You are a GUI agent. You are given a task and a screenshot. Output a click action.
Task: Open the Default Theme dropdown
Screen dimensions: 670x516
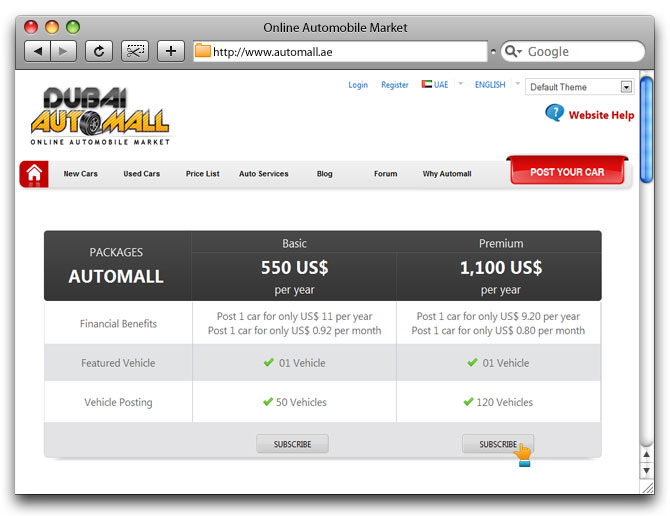(579, 87)
